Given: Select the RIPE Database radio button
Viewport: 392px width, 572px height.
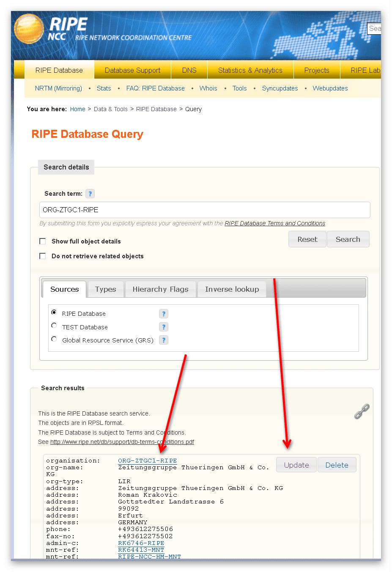Looking at the screenshot, I should [x=54, y=312].
